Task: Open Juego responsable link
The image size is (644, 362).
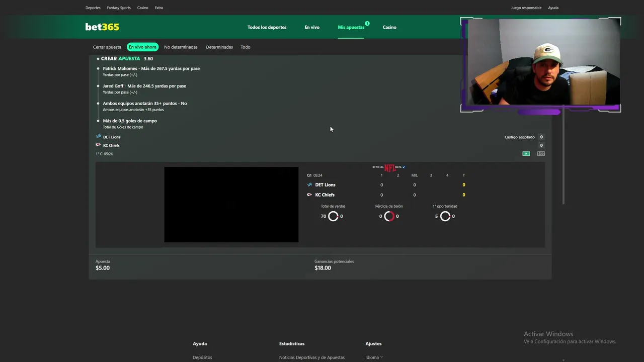Action: [526, 8]
